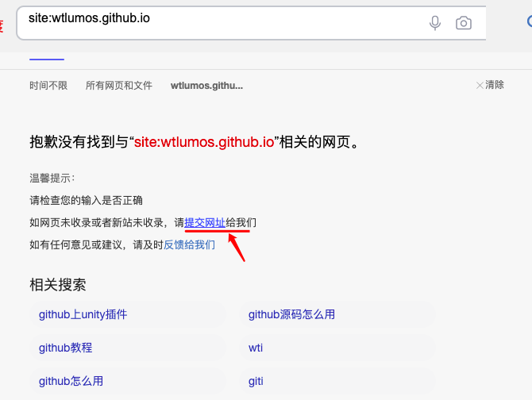The width and height of the screenshot is (532, 400).
Task: Open the 时间不限 time filter
Action: click(48, 86)
